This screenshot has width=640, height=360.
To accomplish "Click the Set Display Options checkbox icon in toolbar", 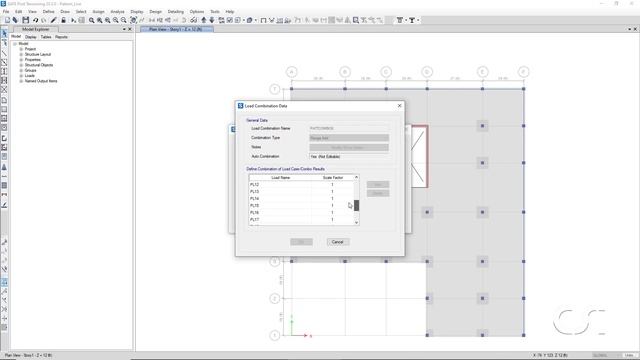I will tap(230, 20).
